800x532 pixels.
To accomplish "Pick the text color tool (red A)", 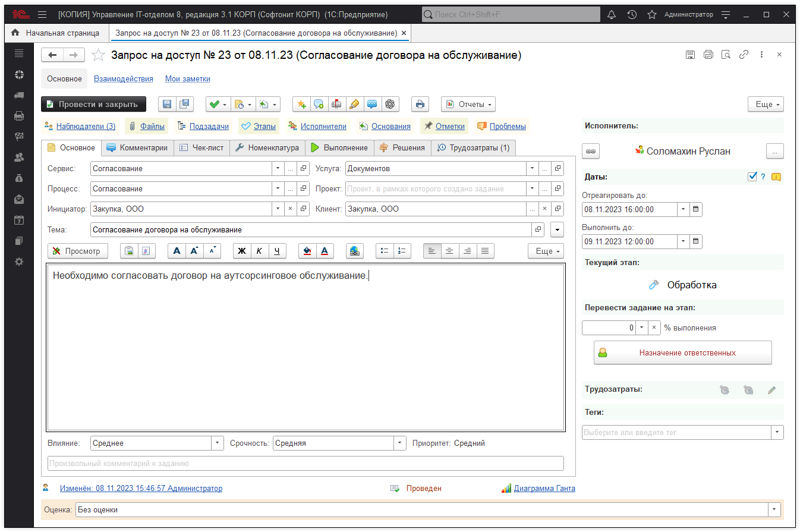I will 325,251.
